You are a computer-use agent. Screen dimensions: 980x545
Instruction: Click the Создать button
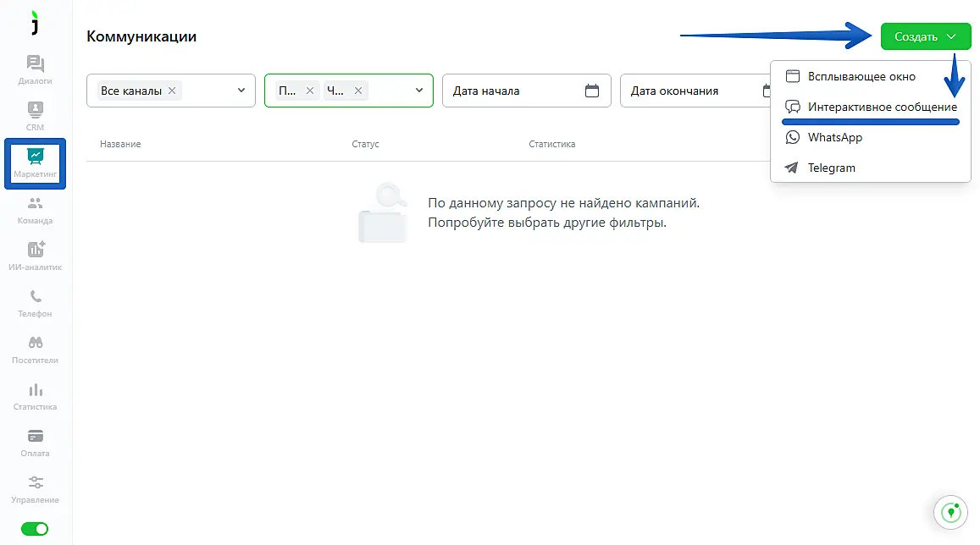925,36
